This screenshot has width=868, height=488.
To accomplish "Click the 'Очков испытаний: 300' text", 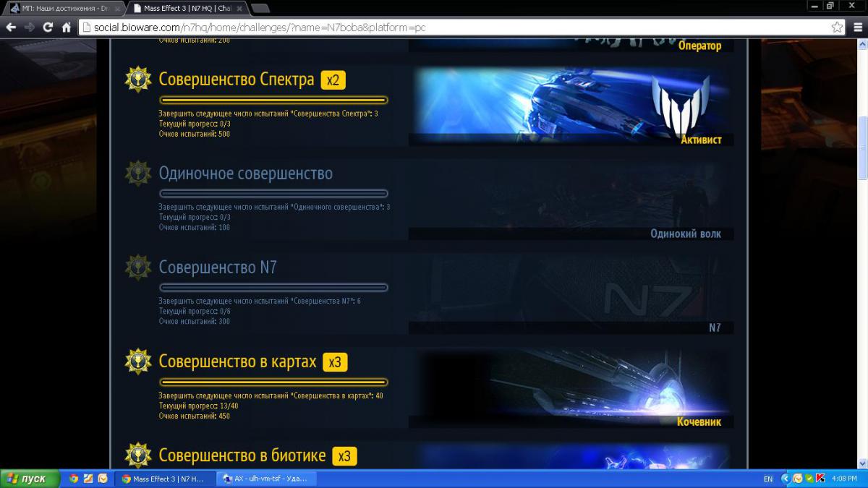I will point(194,321).
